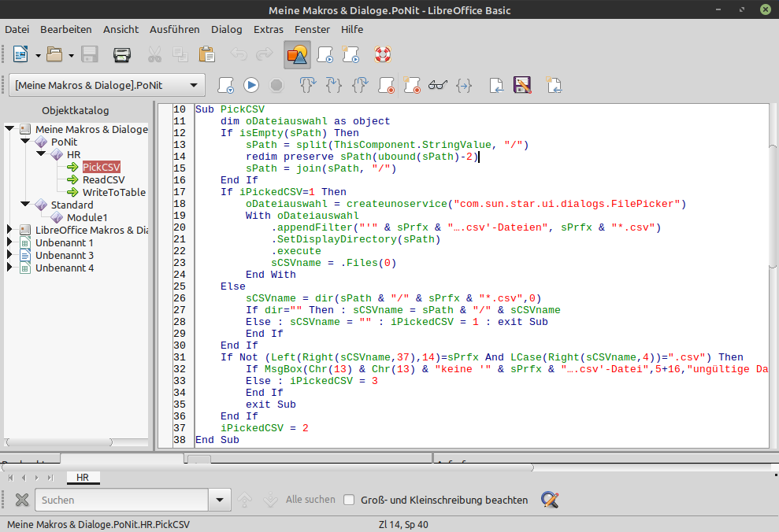779x532 pixels.
Task: Expand the Unbenannt 1 node
Action: pyautogui.click(x=9, y=242)
